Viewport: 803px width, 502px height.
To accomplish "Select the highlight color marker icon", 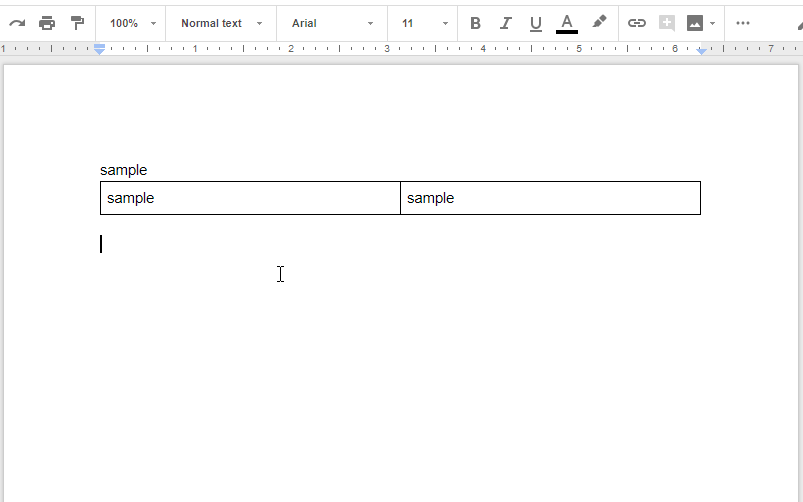I will [599, 22].
